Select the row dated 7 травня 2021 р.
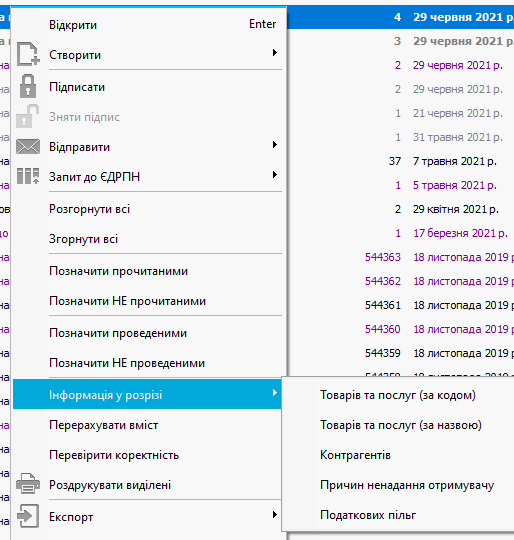This screenshot has width=514, height=540. (x=400, y=161)
